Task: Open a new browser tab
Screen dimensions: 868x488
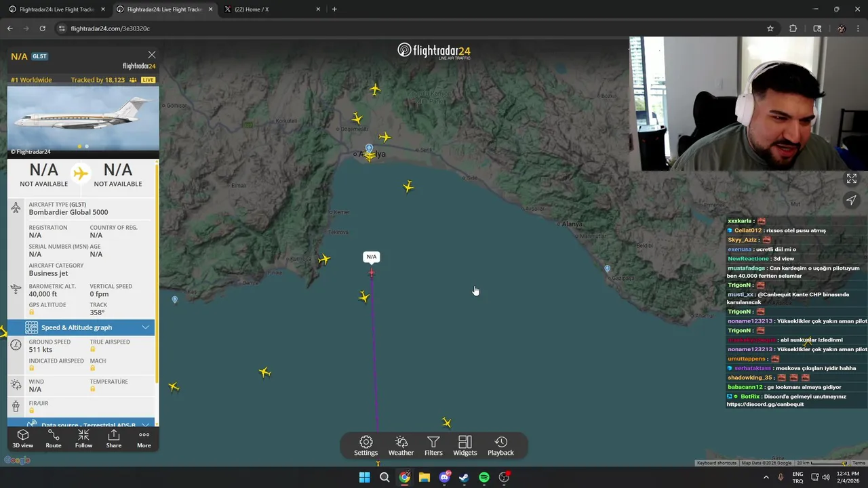Action: (334, 9)
